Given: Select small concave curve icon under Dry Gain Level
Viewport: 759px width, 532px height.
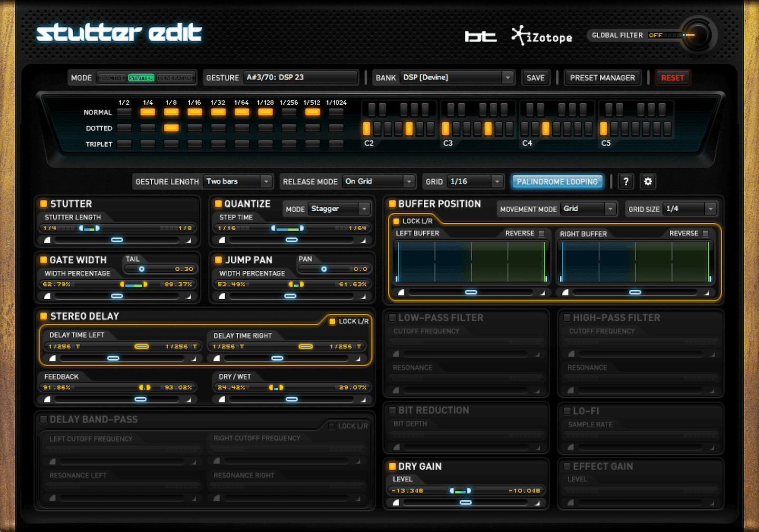Looking at the screenshot, I should click(x=538, y=504).
